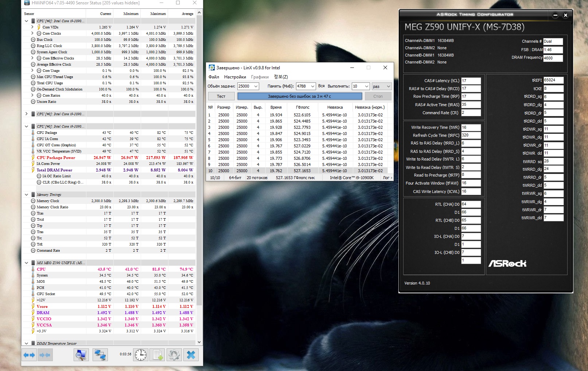Click the 0:03:56 elapsed timer in HWiNFO
This screenshot has width=588, height=371.
(125, 354)
